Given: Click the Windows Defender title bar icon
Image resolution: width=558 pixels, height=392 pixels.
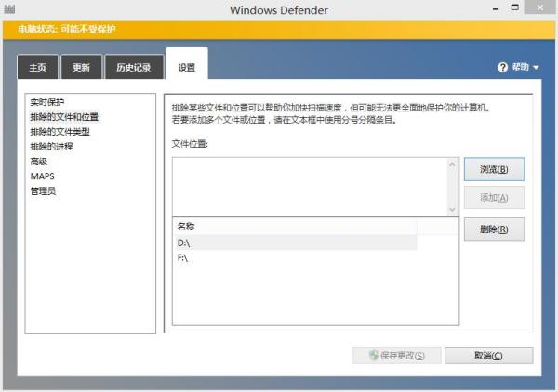Looking at the screenshot, I should pyautogui.click(x=9, y=9).
